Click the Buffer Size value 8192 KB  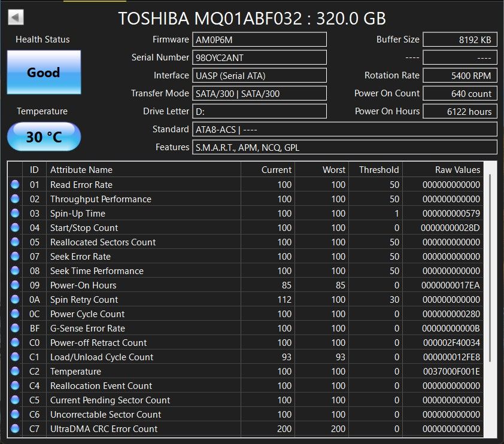pyautogui.click(x=460, y=39)
